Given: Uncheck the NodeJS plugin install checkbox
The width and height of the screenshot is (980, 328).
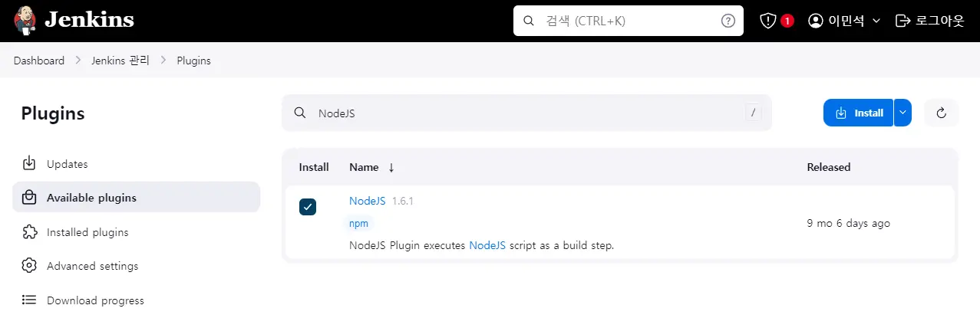Looking at the screenshot, I should pyautogui.click(x=308, y=207).
